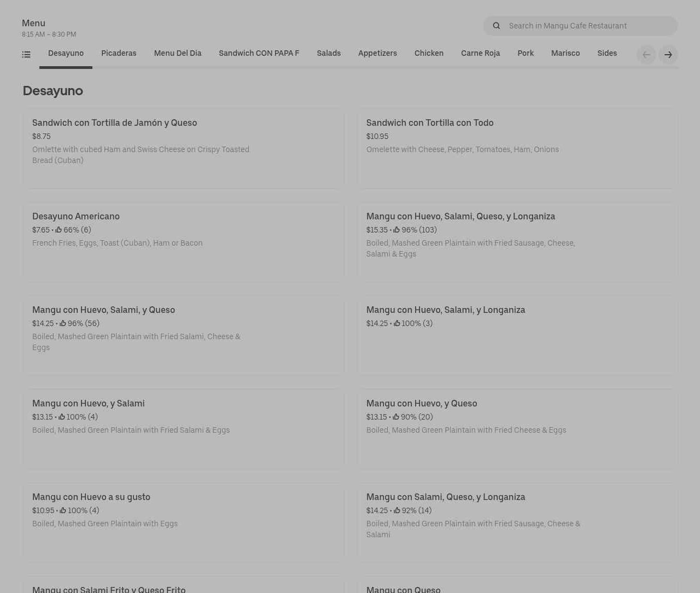
Task: Switch to the Salads tab
Action: point(329,54)
